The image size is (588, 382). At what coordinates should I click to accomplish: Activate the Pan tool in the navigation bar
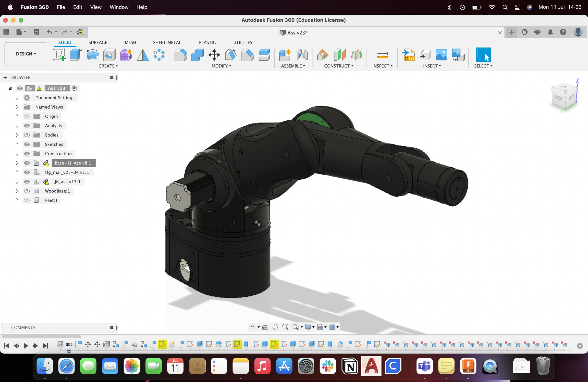[275, 327]
